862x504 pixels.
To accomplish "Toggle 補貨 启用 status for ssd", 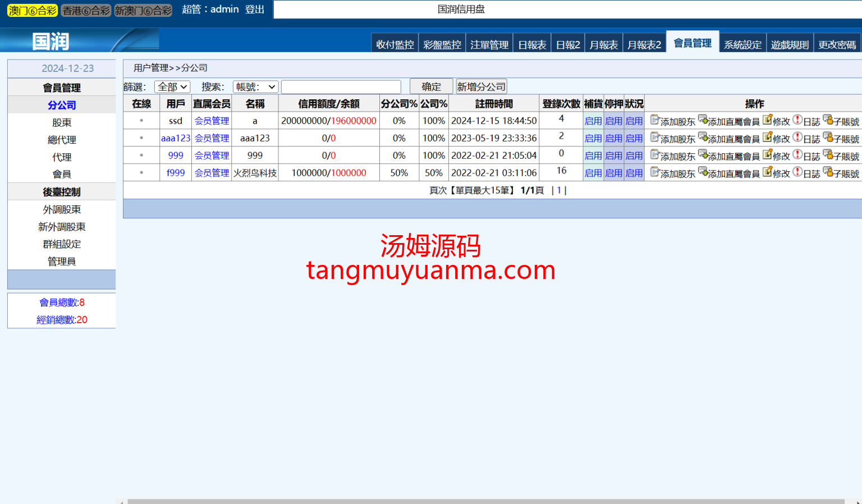I will (593, 121).
